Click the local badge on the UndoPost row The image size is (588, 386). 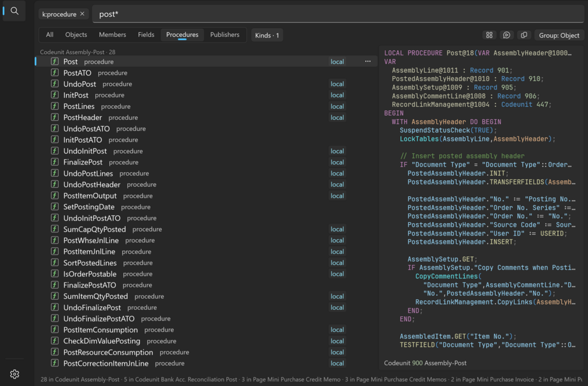click(x=337, y=84)
